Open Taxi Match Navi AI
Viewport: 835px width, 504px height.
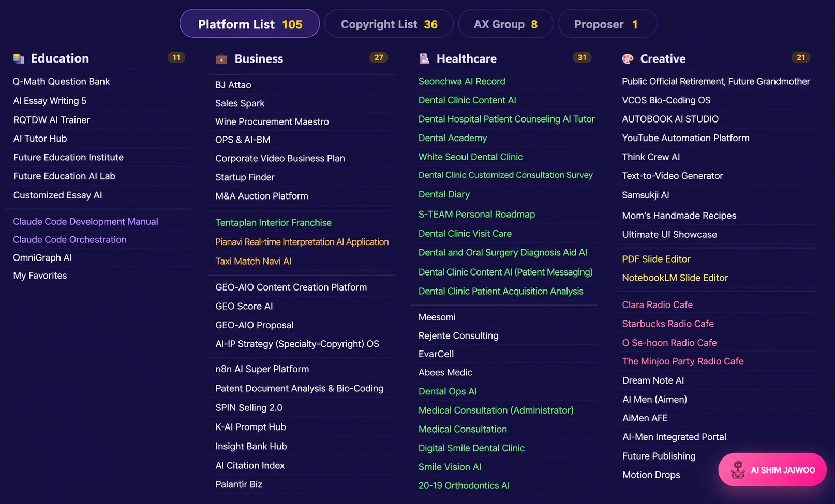(x=254, y=261)
